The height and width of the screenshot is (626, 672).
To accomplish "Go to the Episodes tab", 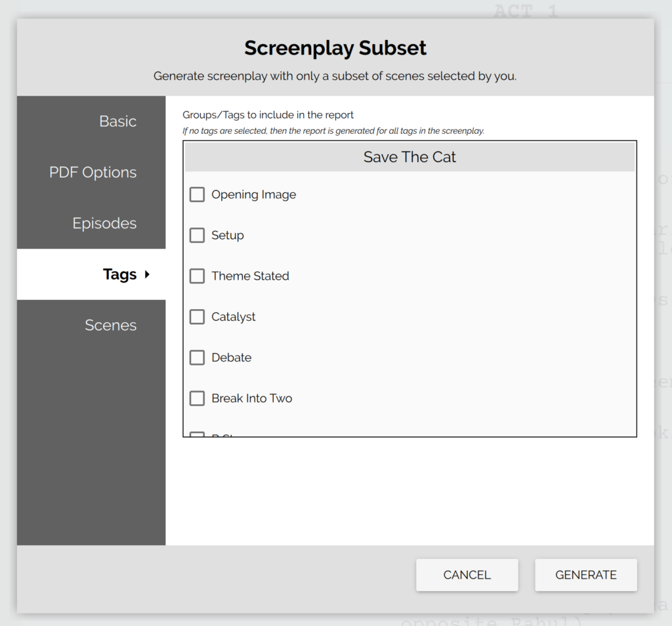I will 104,223.
